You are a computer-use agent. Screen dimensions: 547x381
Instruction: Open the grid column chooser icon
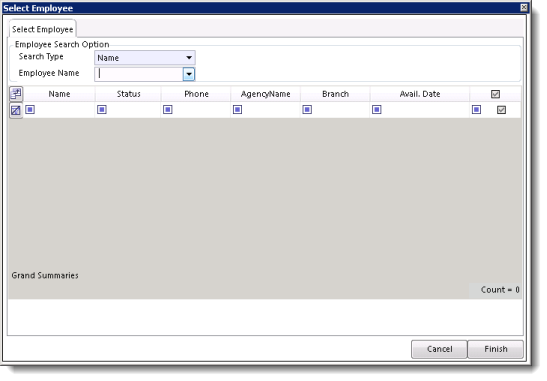tap(16, 94)
